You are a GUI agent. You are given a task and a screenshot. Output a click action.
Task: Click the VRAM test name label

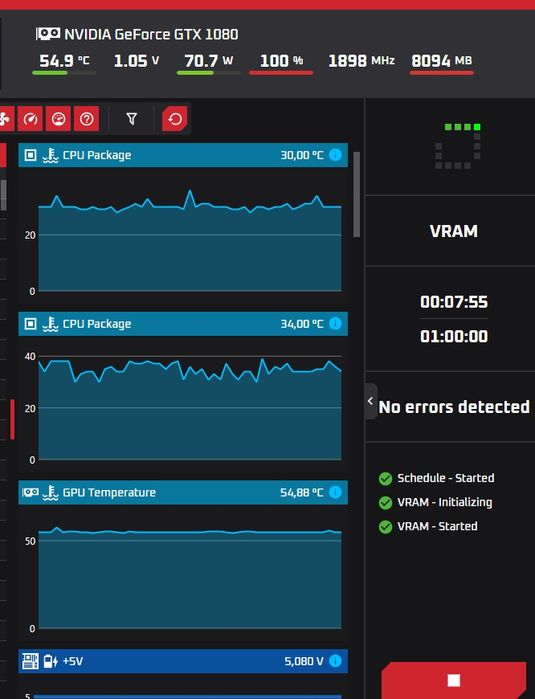[454, 231]
